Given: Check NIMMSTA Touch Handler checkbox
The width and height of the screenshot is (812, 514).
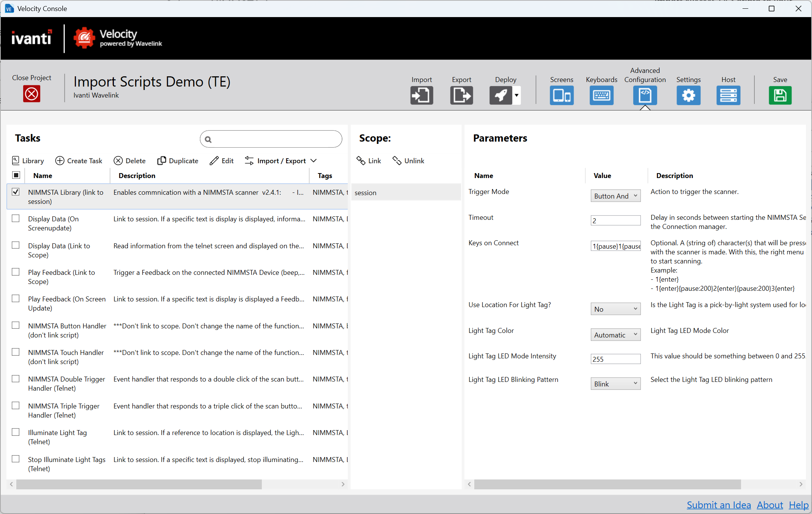Looking at the screenshot, I should point(16,352).
